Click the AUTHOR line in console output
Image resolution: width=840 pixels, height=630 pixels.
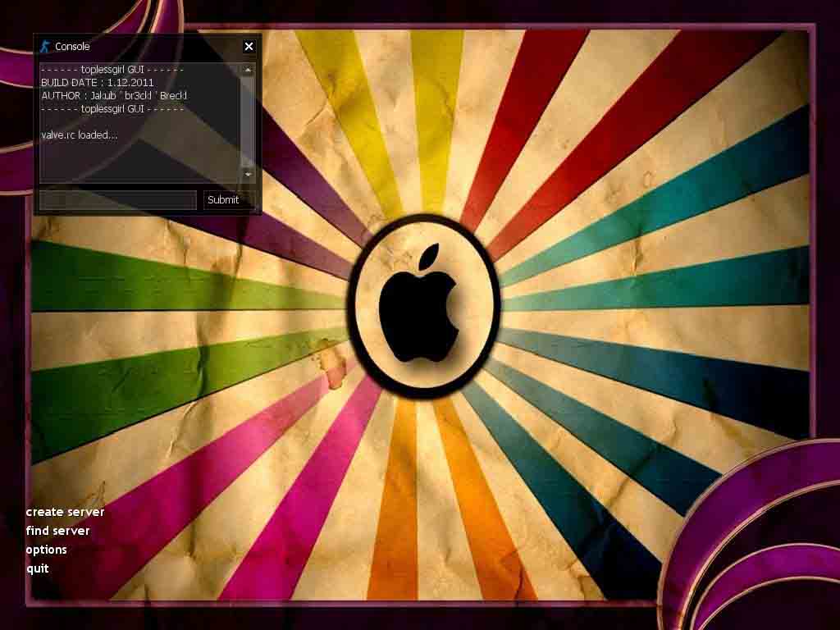point(114,95)
